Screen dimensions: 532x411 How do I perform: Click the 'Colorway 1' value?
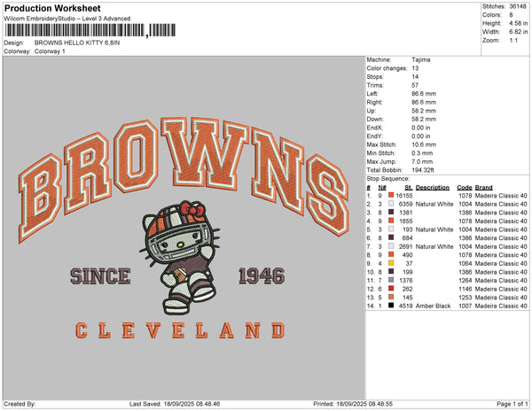50,51
